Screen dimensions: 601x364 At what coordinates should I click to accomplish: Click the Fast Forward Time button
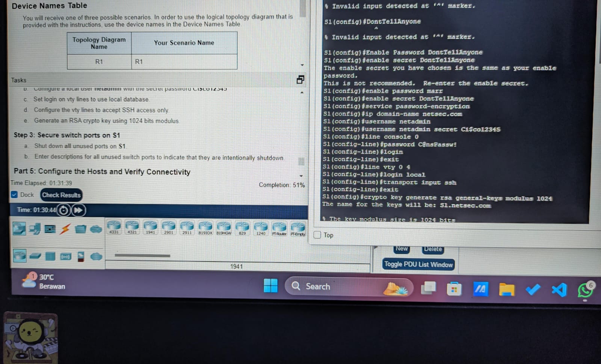[x=79, y=210]
